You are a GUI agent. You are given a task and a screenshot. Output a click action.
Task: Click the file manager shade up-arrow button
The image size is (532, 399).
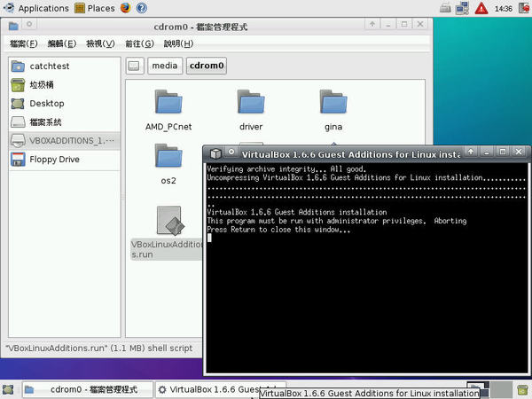point(372,25)
